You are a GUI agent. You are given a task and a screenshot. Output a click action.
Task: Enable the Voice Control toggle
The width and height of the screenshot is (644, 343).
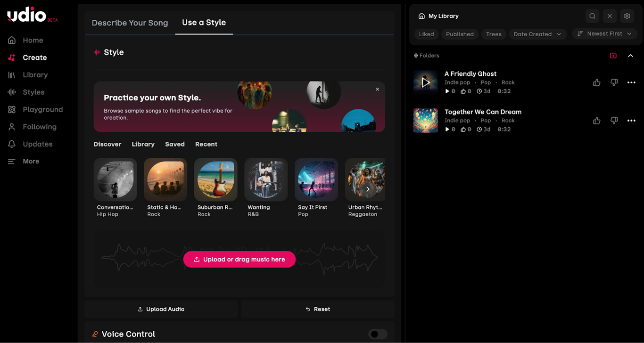click(x=378, y=334)
